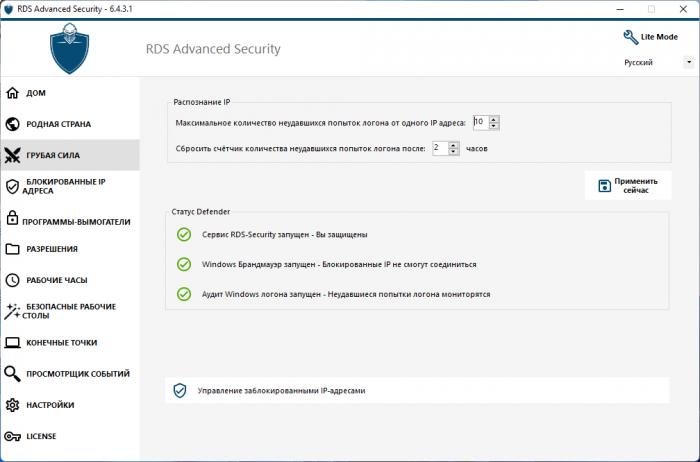700x462 pixels.
Task: Open the gear icon НАСТРОЙКИ
Action: click(12, 405)
